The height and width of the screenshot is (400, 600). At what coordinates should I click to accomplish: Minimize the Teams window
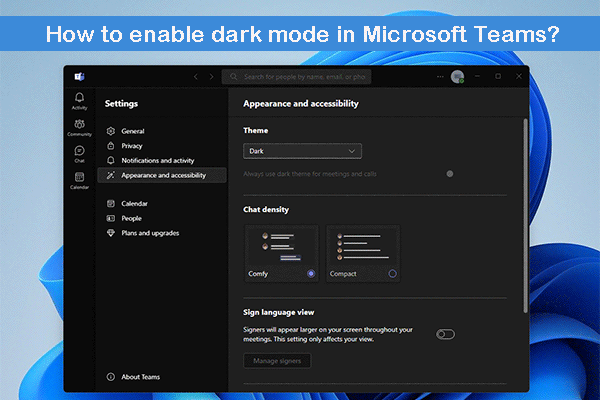(478, 76)
